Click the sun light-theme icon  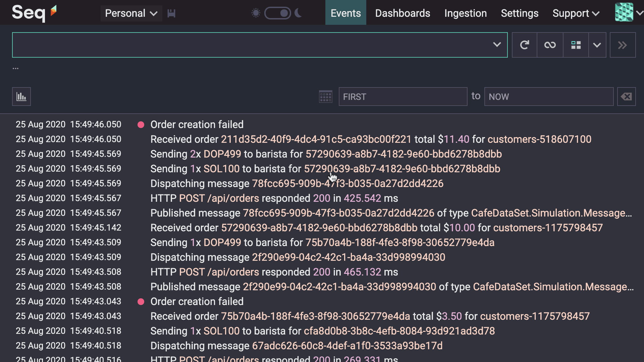click(x=256, y=13)
